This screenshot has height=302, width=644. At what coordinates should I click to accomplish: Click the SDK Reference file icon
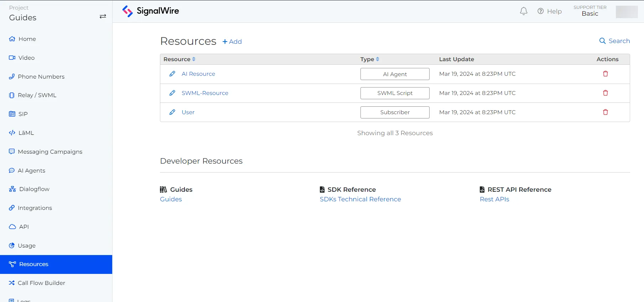[x=322, y=190]
